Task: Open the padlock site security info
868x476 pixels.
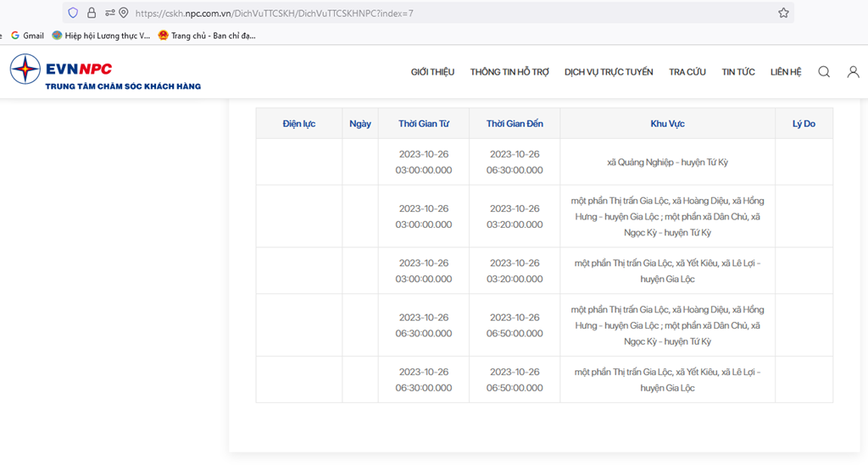Action: (92, 13)
